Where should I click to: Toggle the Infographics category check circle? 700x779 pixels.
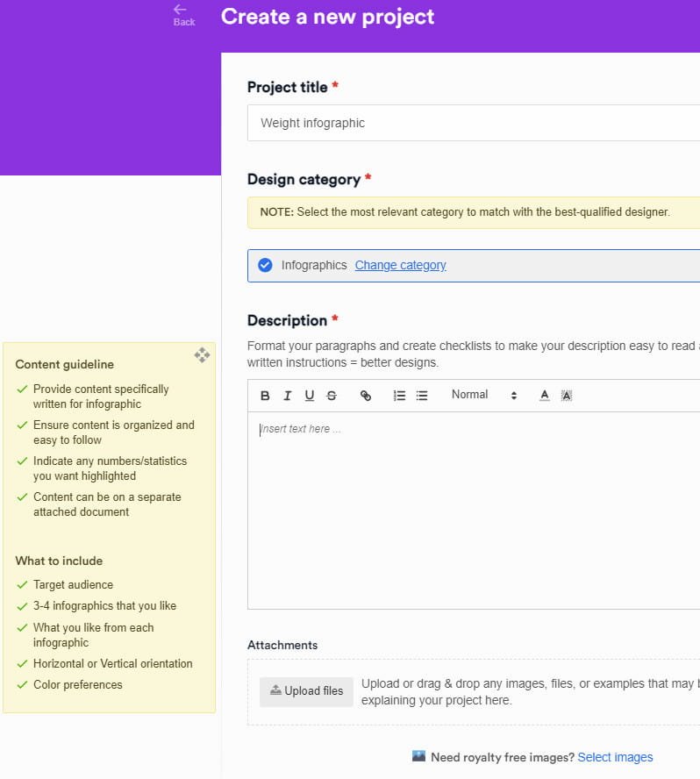(265, 265)
